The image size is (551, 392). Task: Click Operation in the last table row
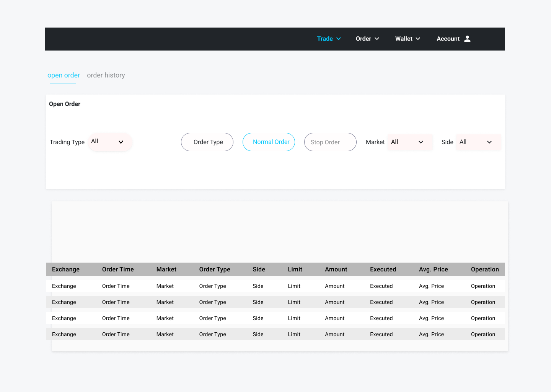483,334
